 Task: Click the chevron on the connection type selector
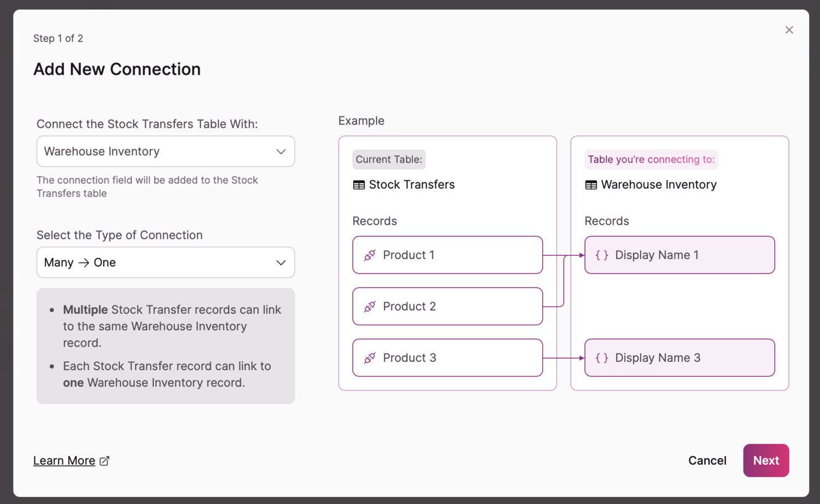click(x=281, y=263)
